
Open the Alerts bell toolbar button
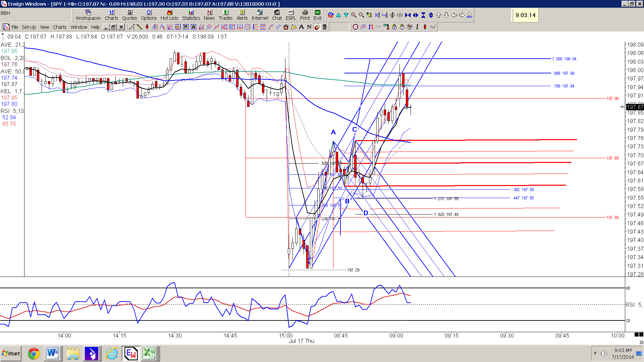(242, 15)
